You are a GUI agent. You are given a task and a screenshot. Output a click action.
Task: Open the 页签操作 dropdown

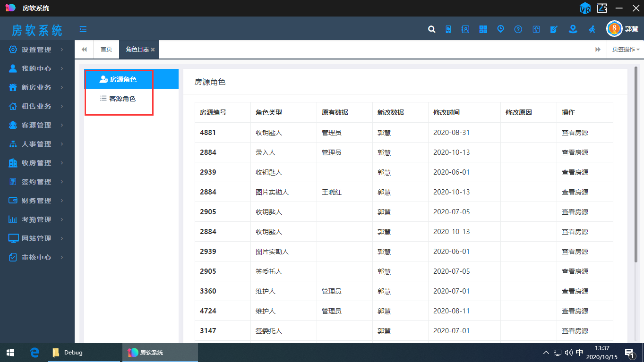point(625,50)
